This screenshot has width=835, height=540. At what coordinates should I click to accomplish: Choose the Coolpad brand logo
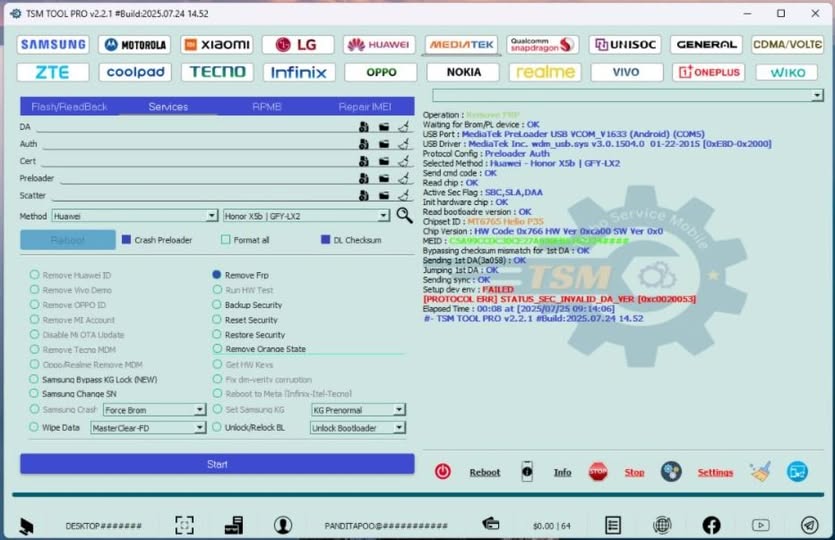coord(135,72)
